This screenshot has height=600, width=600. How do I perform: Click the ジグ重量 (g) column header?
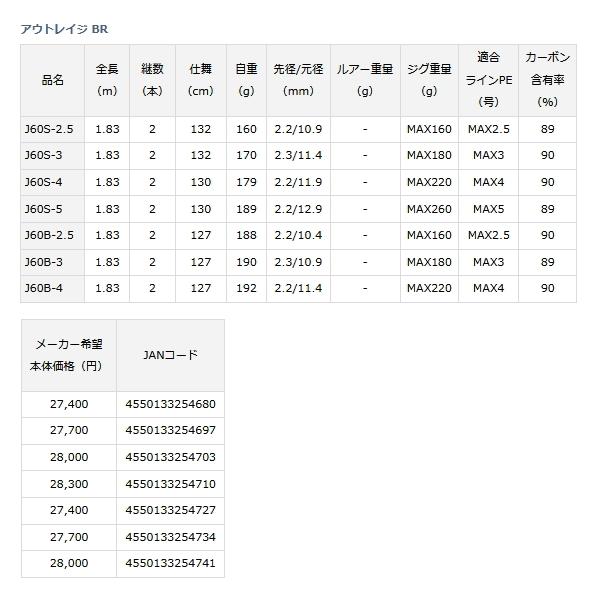(x=429, y=80)
